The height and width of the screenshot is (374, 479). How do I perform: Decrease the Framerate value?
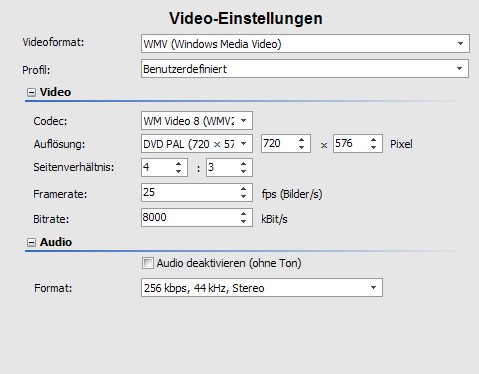coord(244,196)
